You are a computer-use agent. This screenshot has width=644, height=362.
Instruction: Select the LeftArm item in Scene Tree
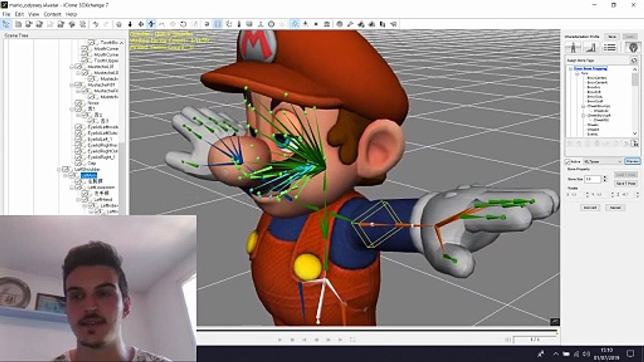(x=89, y=175)
